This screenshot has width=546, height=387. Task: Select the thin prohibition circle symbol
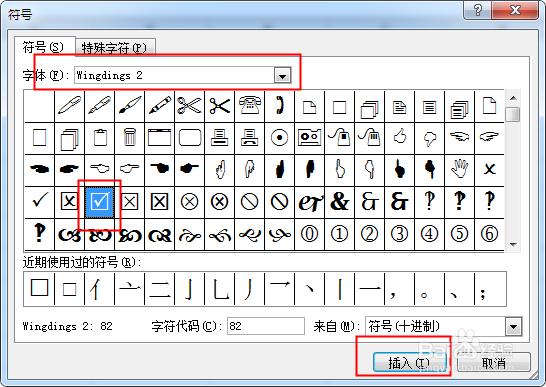[250, 202]
